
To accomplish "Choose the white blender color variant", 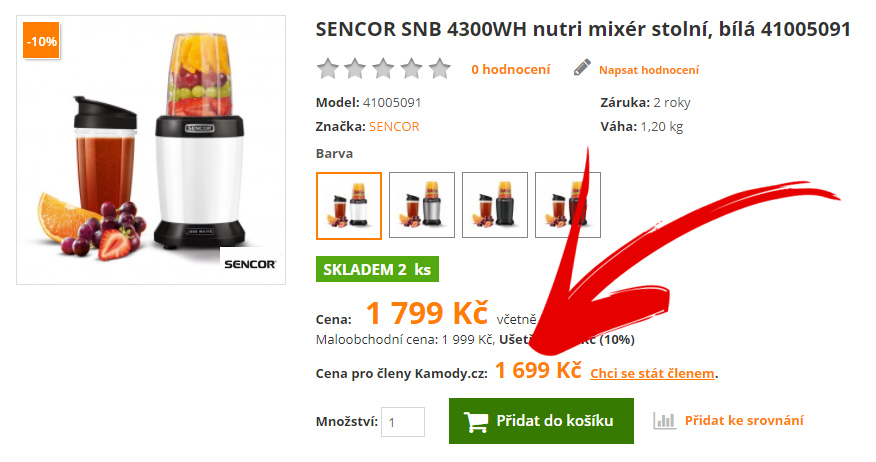I will pos(349,206).
